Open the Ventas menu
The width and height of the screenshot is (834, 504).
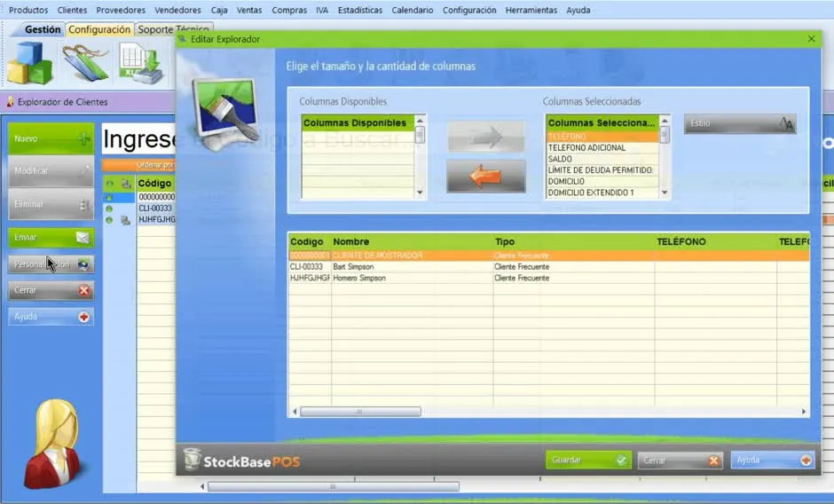pos(249,10)
